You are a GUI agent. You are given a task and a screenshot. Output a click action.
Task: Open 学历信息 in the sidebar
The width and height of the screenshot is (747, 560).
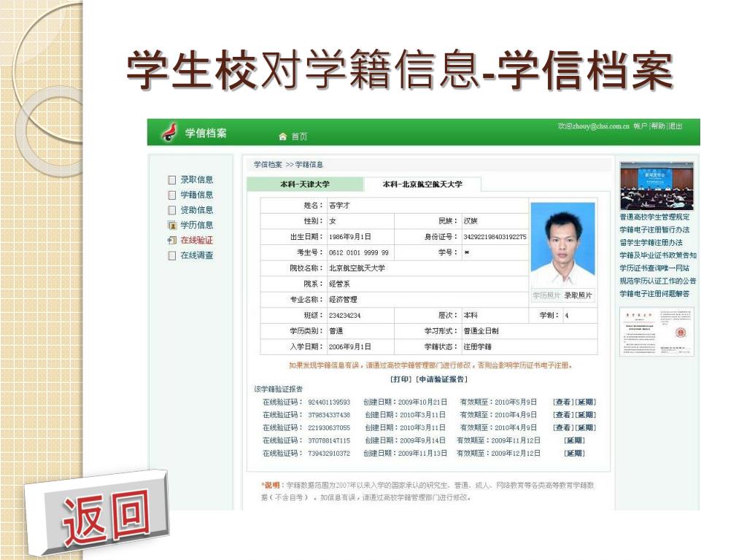(196, 225)
